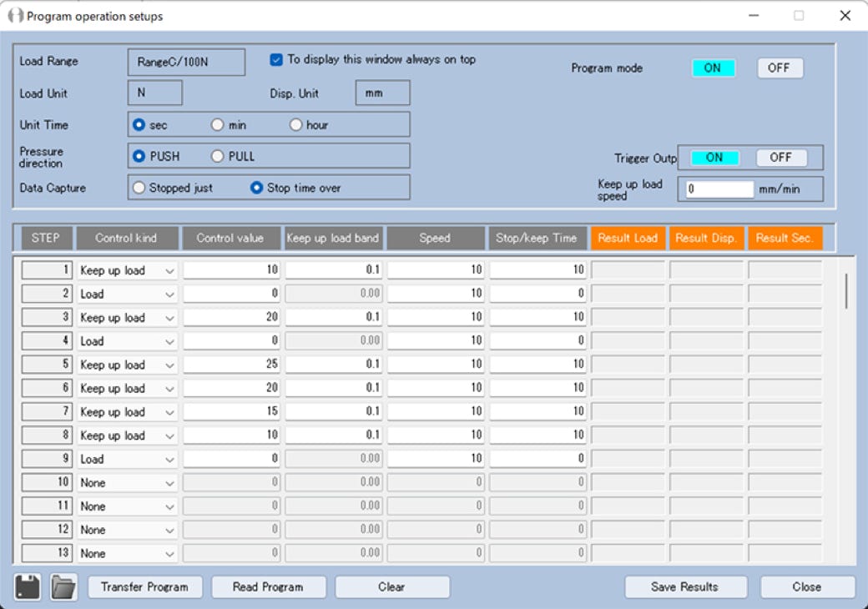868x609 pixels.
Task: Choose PULL pressure direction
Action: coord(217,157)
